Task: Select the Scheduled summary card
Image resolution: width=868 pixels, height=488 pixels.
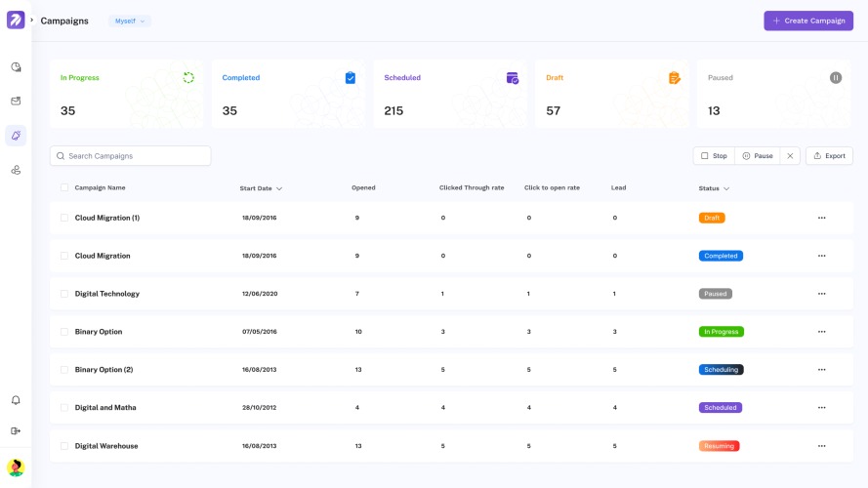Action: click(x=450, y=94)
